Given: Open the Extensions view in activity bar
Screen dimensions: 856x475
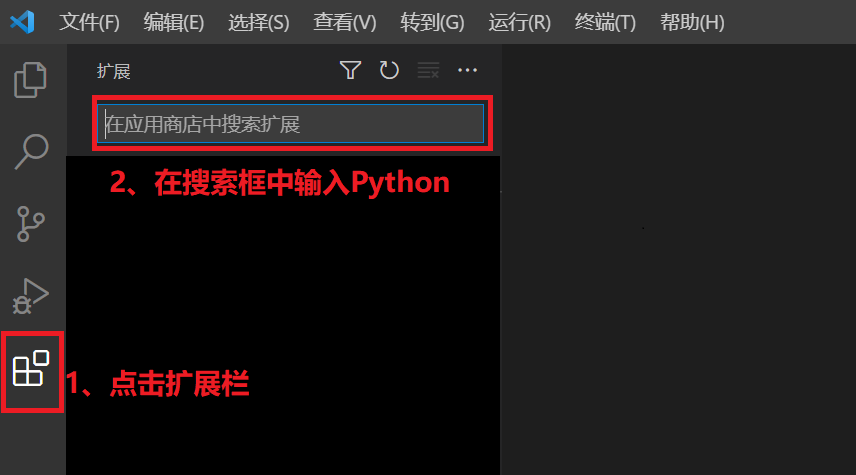Looking at the screenshot, I should click(31, 369).
